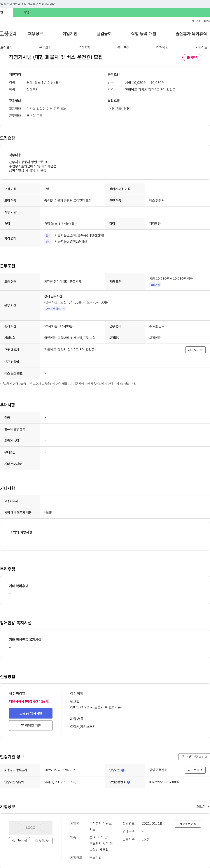Click 채용시까지 (마감시간 : 24시) deadline text
This screenshot has width=210, height=868.
[x=29, y=701]
